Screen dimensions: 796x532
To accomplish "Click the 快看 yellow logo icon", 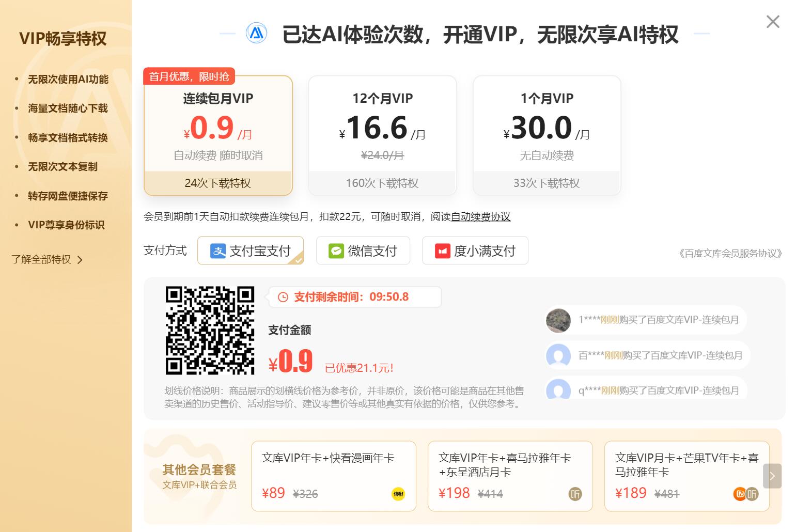I will pos(398,494).
